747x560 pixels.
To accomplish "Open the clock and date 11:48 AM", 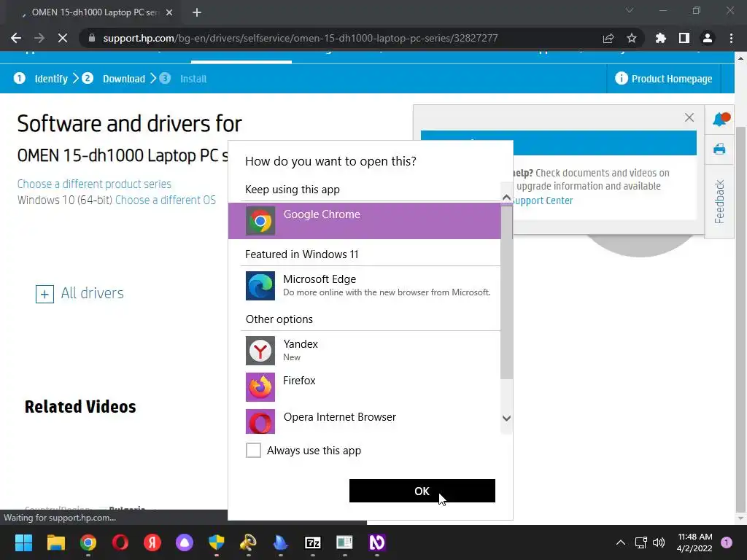I will [694, 542].
